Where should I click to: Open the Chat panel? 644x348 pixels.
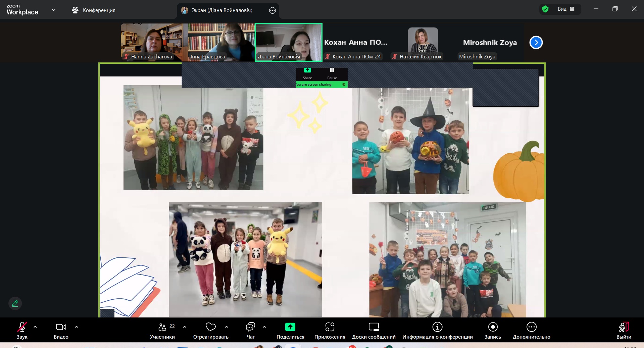250,331
